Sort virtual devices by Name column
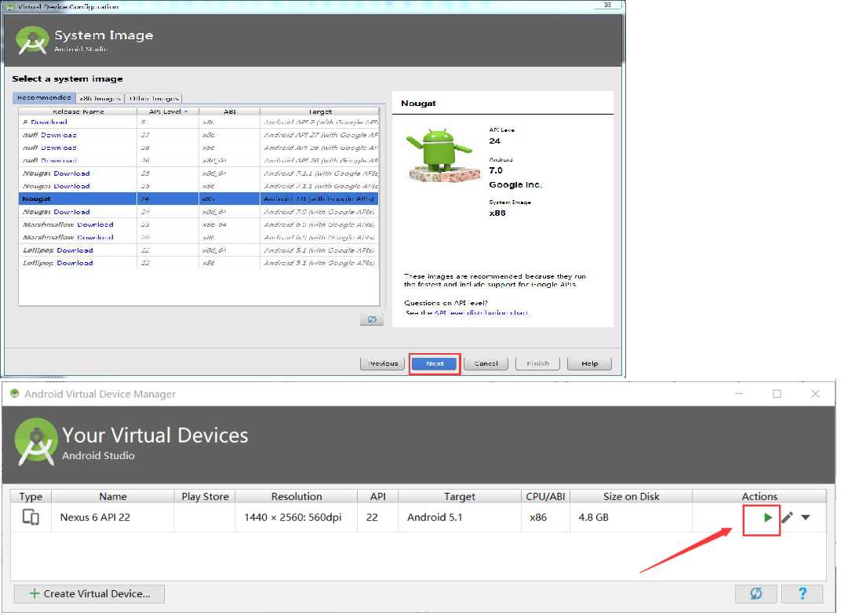841x616 pixels. 113,497
